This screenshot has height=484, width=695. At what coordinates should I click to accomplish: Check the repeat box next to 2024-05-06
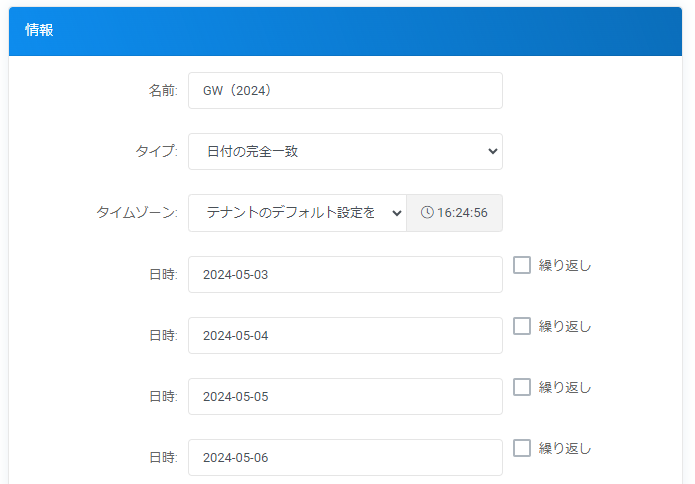tap(522, 448)
